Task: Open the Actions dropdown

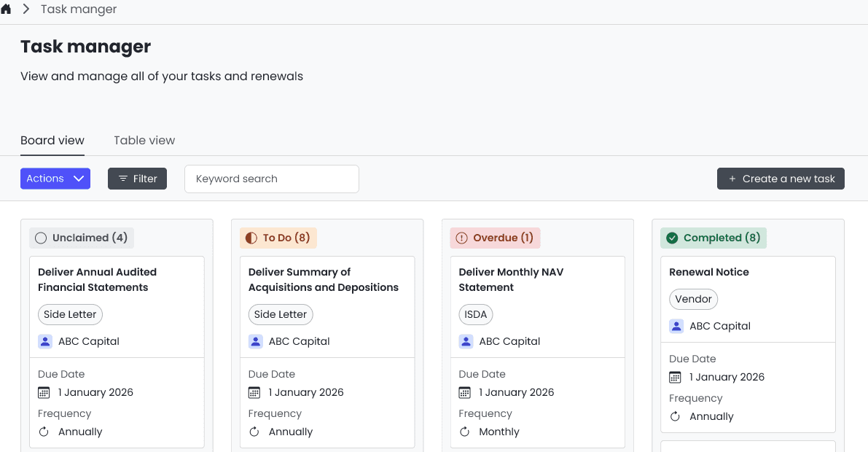Action: [x=55, y=179]
